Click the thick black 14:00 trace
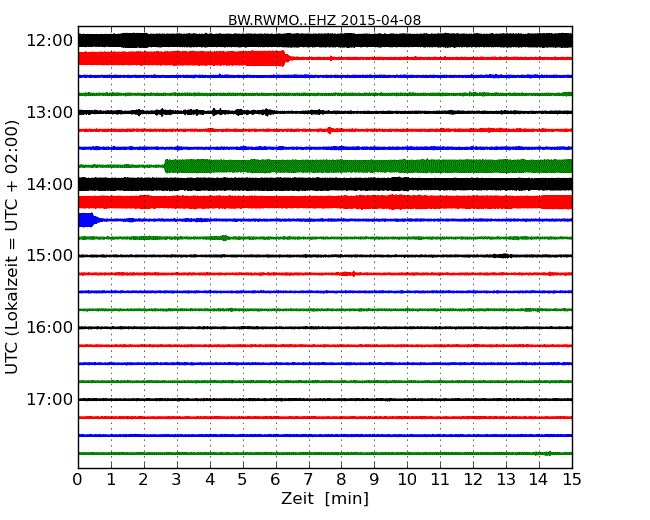Screen dimensions: 650x520 325,184
